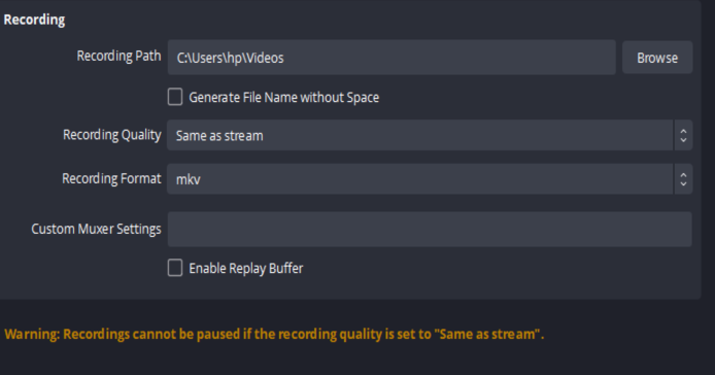Open the Recording Quality dropdown
Image resolution: width=715 pixels, height=375 pixels.
(x=430, y=135)
